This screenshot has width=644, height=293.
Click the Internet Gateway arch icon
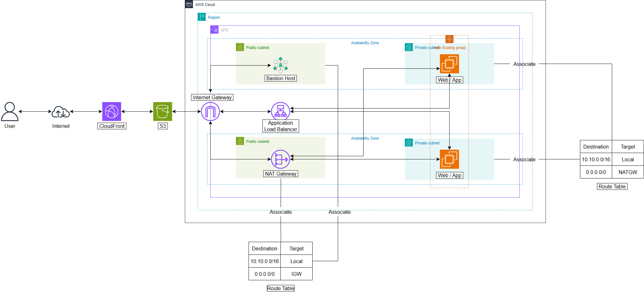coord(210,111)
